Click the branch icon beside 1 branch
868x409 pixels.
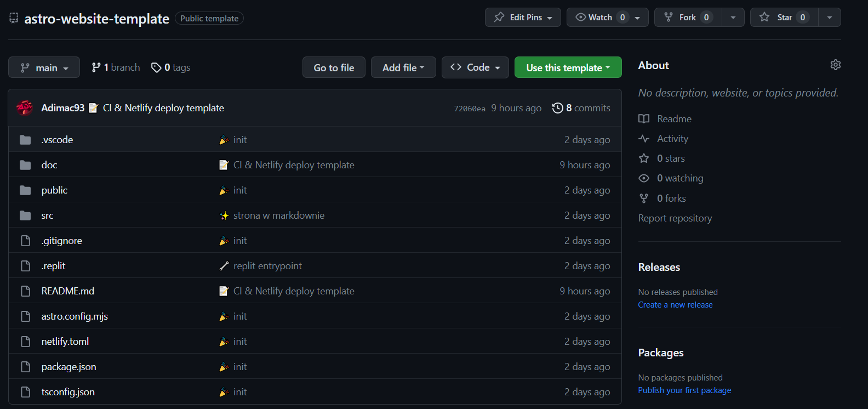pyautogui.click(x=96, y=67)
